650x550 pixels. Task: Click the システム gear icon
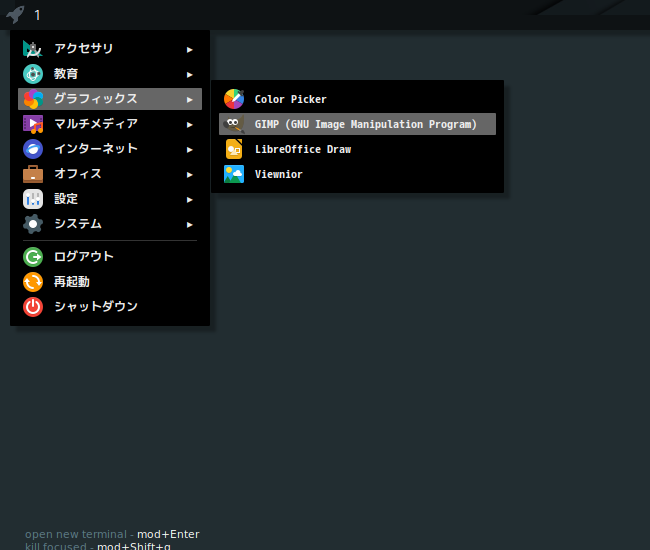click(33, 224)
